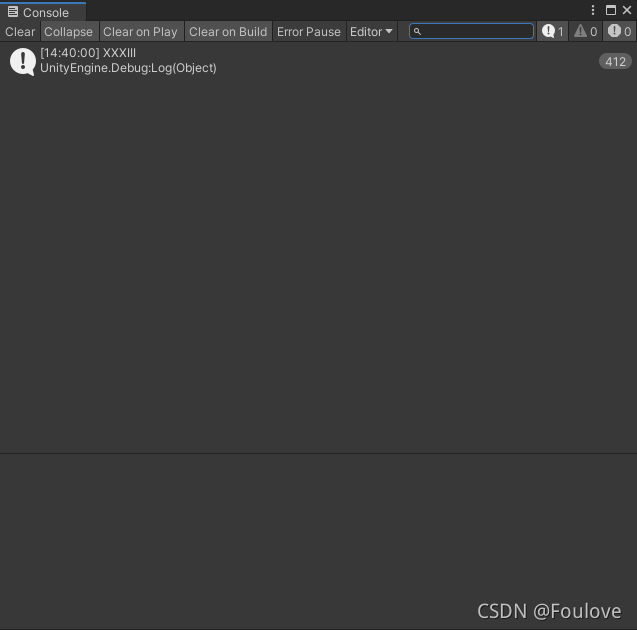The image size is (637, 630).
Task: Click the info icon beside XXXIII entry
Action: point(22,61)
